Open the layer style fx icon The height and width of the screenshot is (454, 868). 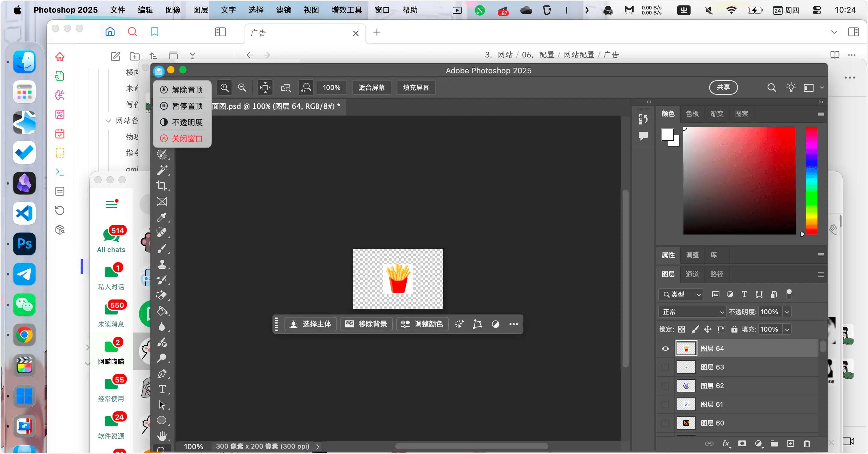[x=726, y=443]
